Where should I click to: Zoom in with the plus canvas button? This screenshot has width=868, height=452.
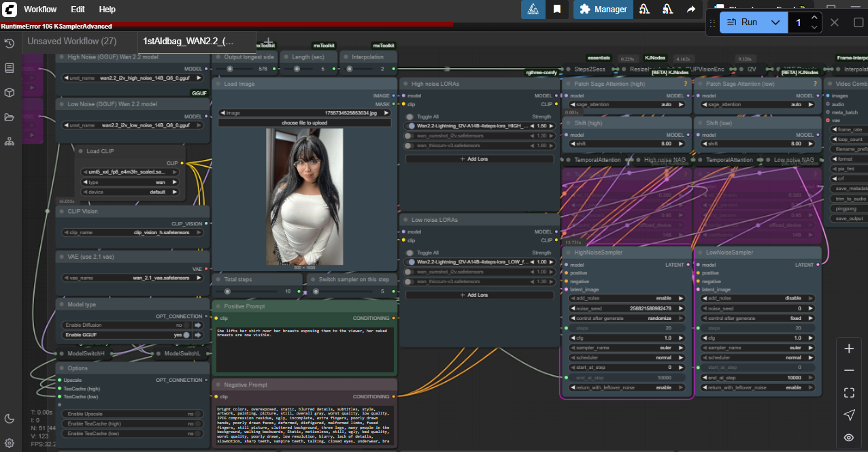click(x=849, y=349)
